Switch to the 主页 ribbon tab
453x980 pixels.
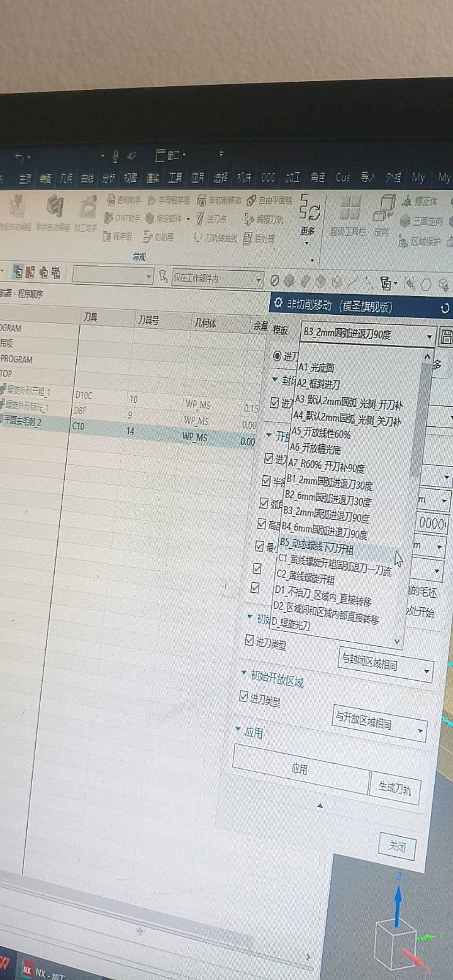(25, 179)
